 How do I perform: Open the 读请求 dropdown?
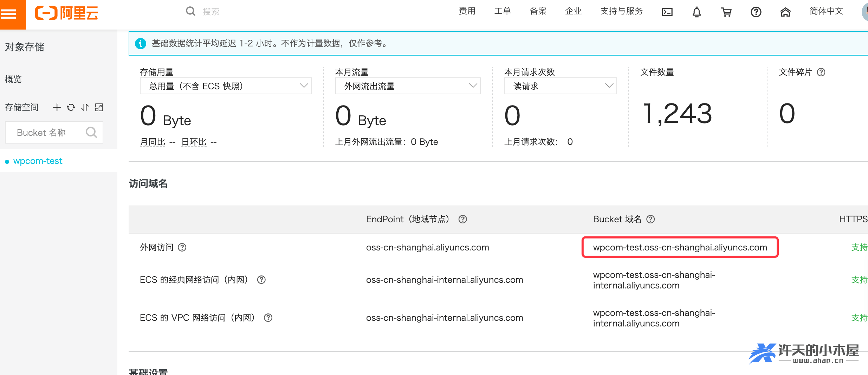click(x=561, y=86)
